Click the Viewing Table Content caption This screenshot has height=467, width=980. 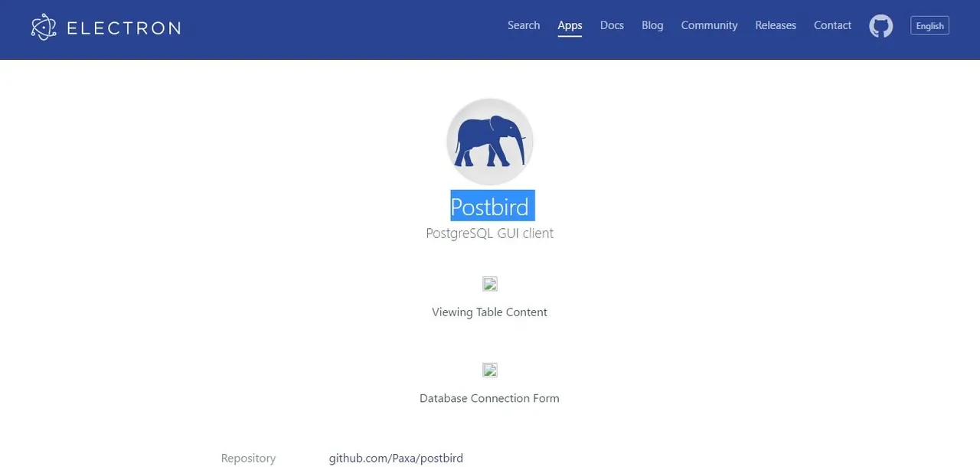[x=489, y=312]
